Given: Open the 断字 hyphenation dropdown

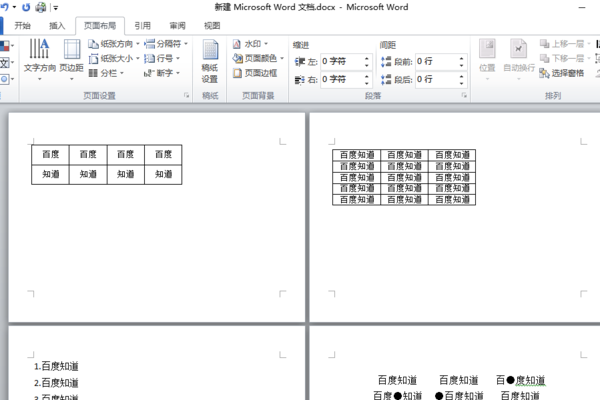Looking at the screenshot, I should [x=162, y=73].
